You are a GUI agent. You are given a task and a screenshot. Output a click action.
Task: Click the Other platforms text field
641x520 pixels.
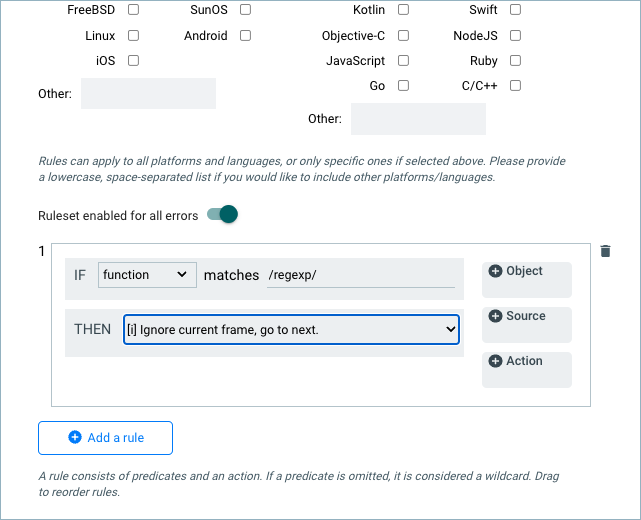point(148,94)
